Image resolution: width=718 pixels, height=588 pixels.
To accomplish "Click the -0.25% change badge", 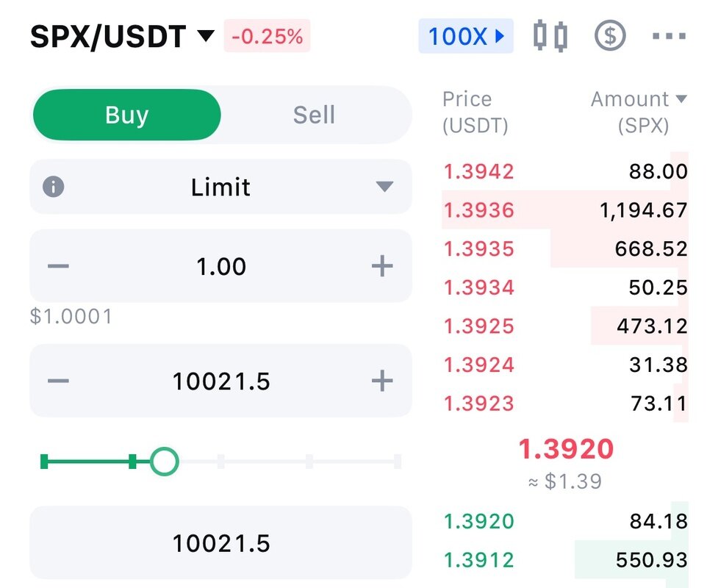I will 267,36.
